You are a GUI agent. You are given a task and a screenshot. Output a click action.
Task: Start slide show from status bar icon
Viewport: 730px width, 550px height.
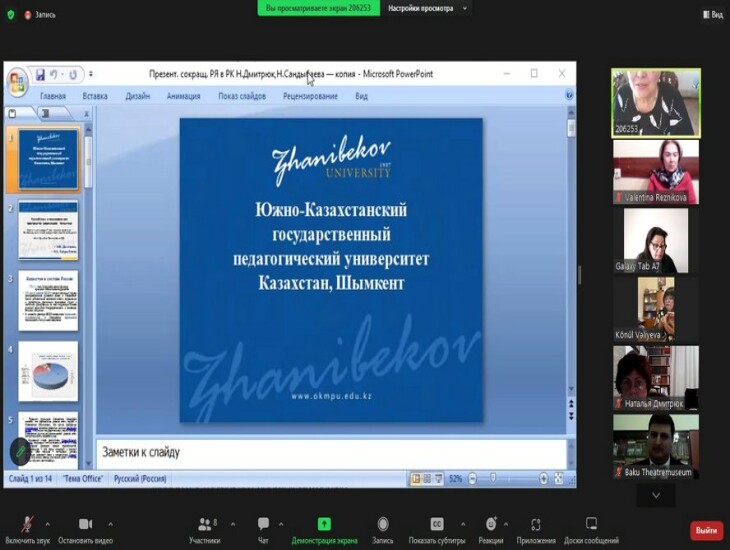[x=438, y=479]
